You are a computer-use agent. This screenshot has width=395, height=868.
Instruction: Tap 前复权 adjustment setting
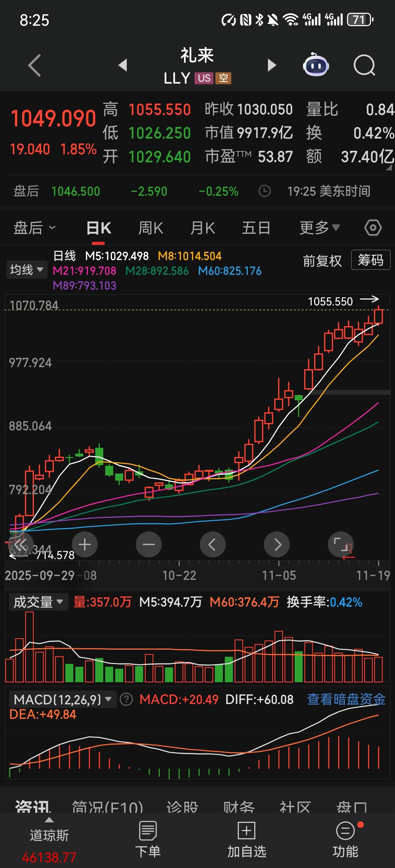pos(322,261)
